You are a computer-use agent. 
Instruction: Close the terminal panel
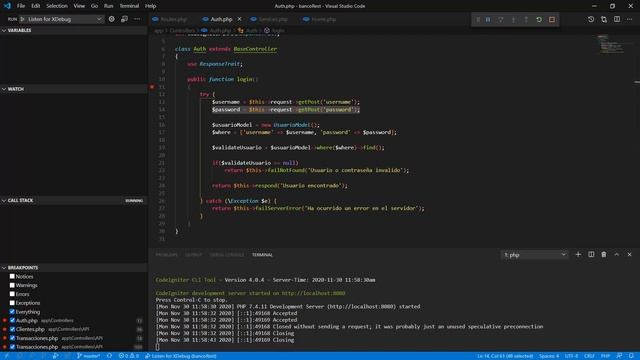coord(629,254)
